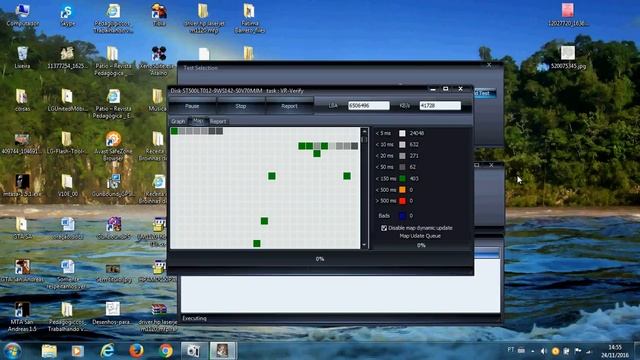Open Windows Explorer from the taskbar
Image resolution: width=640 pixels, height=360 pixels.
click(x=49, y=351)
